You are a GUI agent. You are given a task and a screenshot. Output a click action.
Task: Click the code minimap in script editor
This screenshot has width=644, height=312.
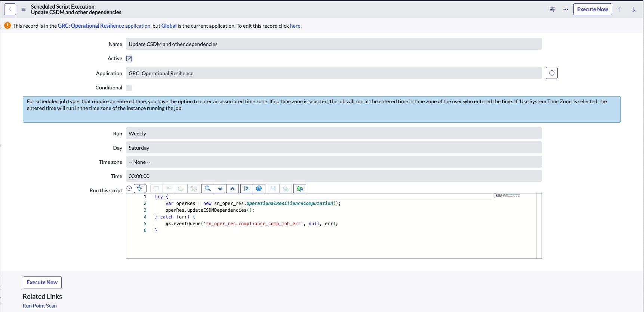click(507, 195)
